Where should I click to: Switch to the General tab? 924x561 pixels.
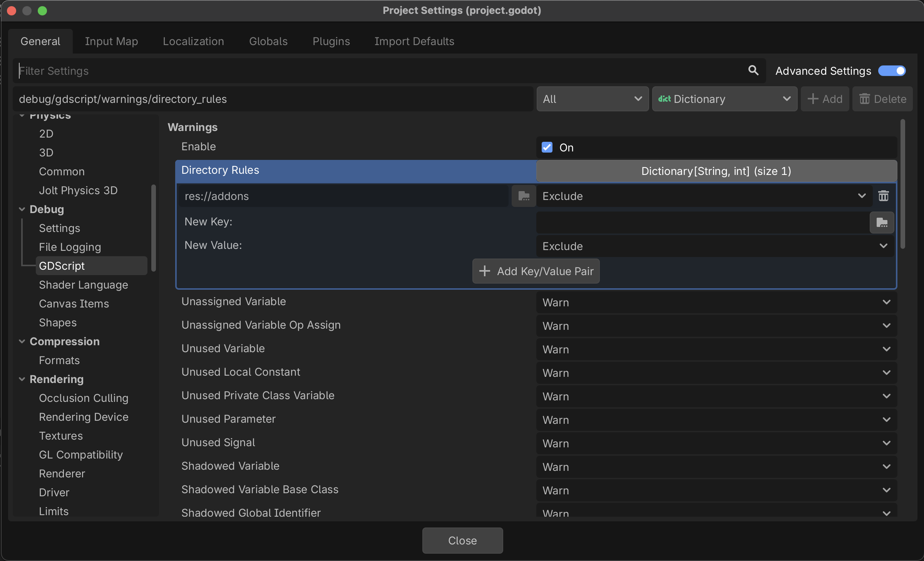[x=40, y=41]
